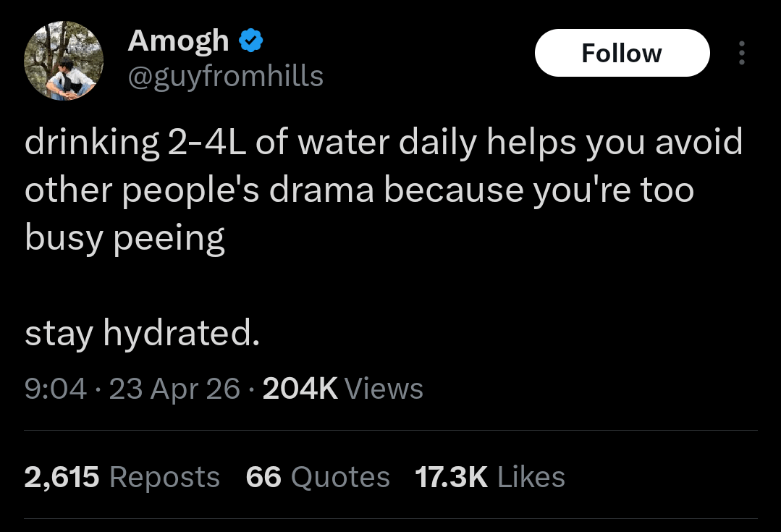Click the 9:04 post time
781x532 pixels.
56,389
